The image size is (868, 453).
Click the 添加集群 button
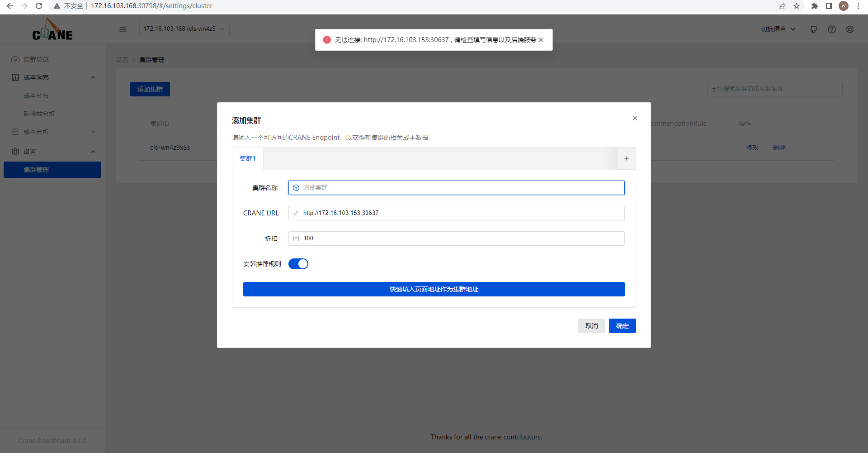coord(150,89)
